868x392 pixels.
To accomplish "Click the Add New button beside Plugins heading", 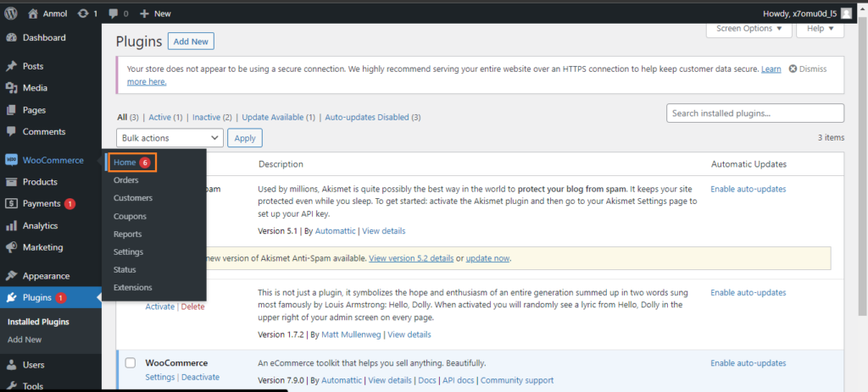I will 191,41.
